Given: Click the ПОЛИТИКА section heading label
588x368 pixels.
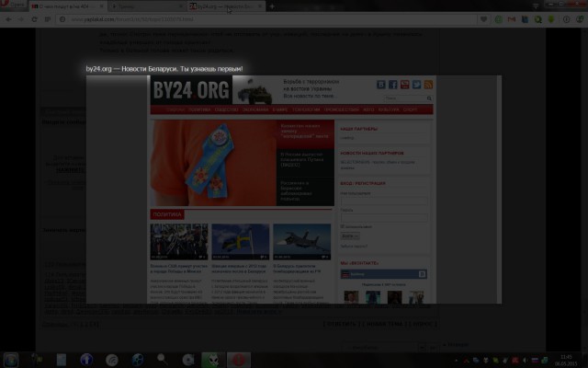Looking at the screenshot, I should [167, 214].
